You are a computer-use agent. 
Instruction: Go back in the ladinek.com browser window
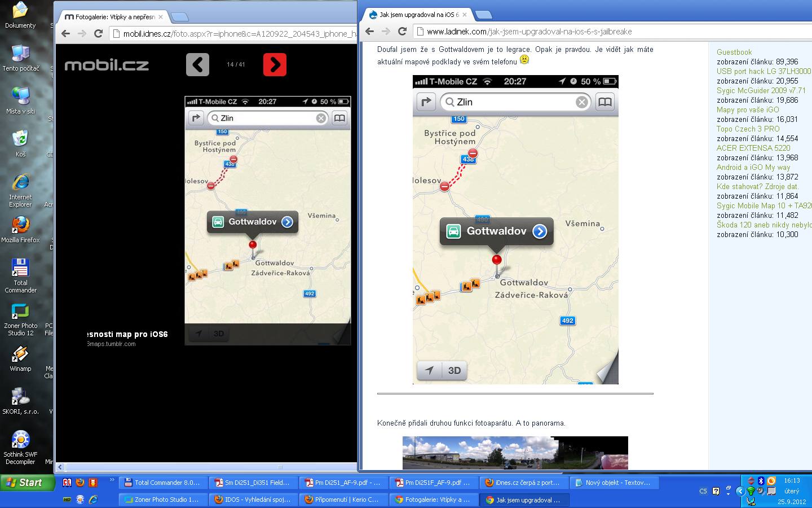coord(370,31)
